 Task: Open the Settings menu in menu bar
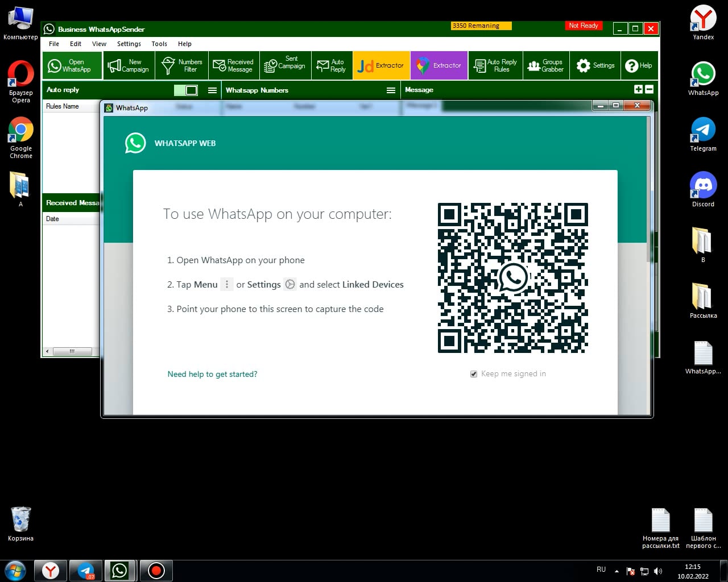[129, 44]
